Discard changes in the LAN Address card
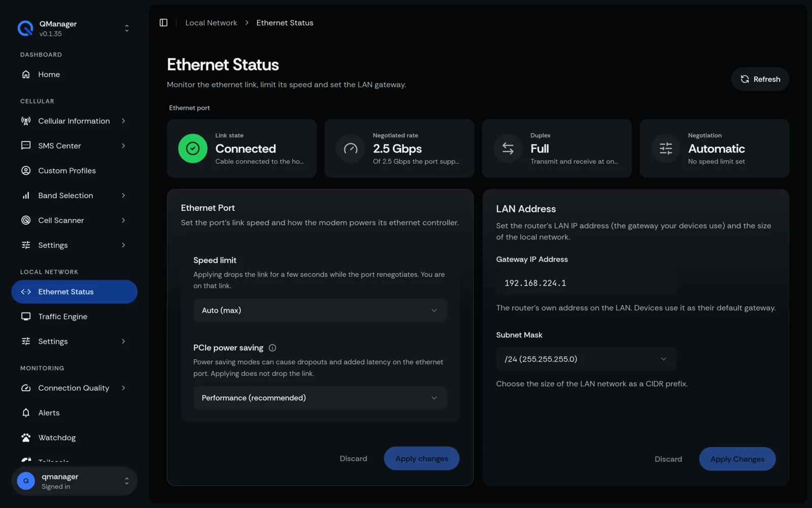Viewport: 812px width, 508px height. point(668,459)
